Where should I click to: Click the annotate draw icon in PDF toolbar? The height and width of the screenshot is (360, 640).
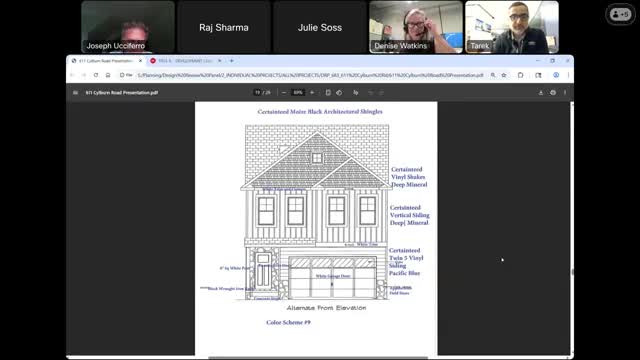[x=356, y=93]
